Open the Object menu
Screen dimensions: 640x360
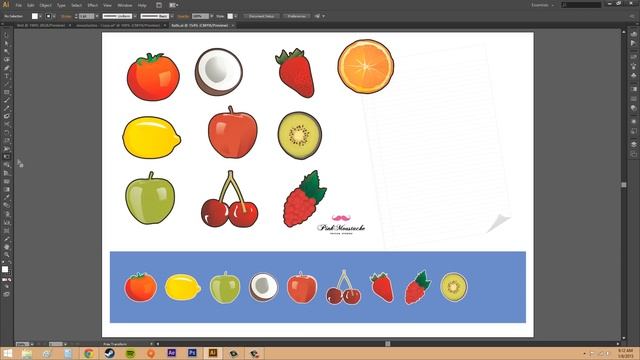(x=45, y=5)
